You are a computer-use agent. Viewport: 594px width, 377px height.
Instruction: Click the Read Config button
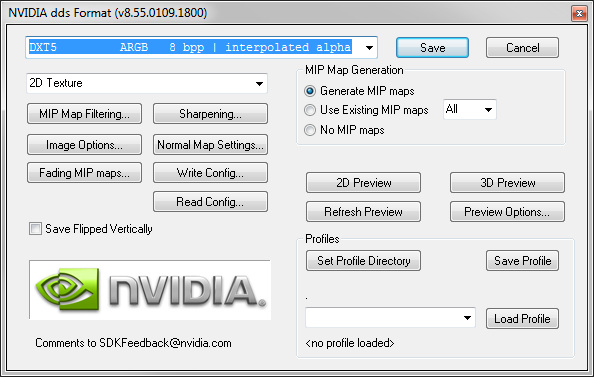[x=210, y=202]
